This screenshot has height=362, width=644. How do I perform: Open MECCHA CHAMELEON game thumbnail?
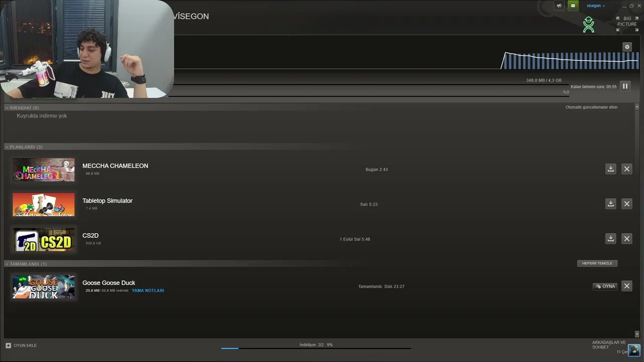(x=43, y=169)
